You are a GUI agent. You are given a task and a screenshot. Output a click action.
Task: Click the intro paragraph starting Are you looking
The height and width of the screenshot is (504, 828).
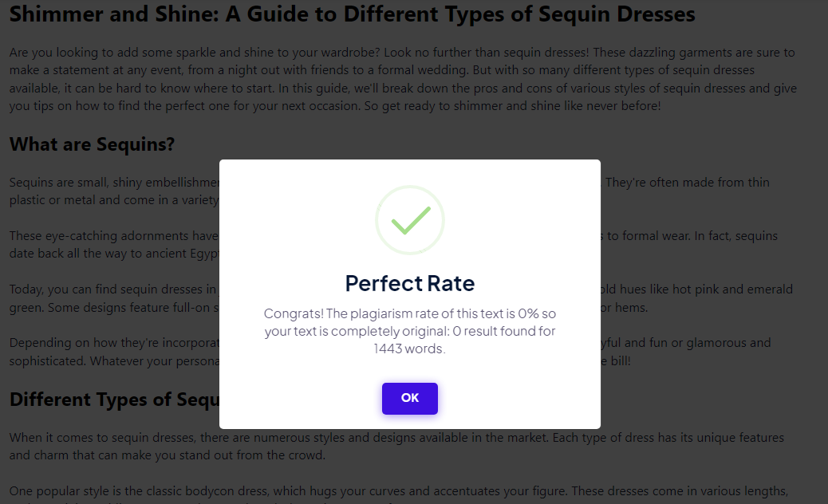pos(403,79)
